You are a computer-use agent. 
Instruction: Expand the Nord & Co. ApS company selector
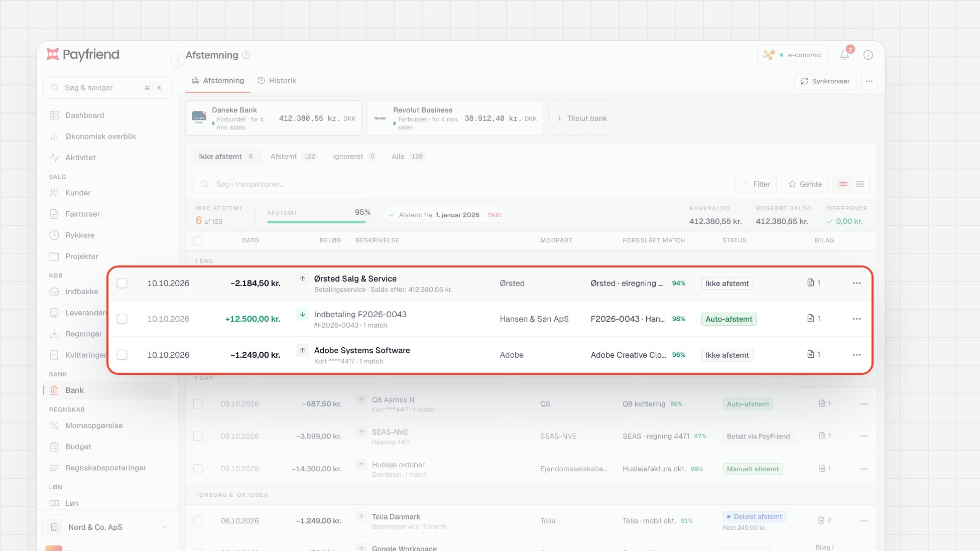107,527
